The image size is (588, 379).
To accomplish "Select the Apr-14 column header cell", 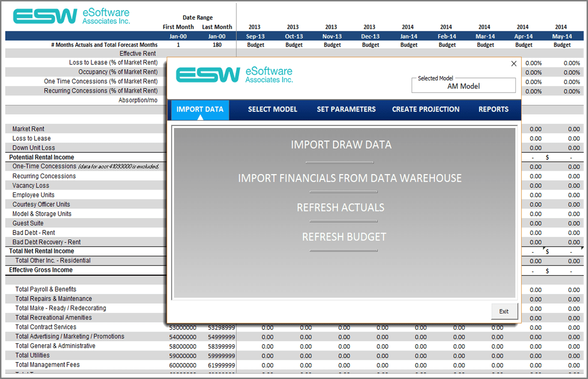I will 523,36.
